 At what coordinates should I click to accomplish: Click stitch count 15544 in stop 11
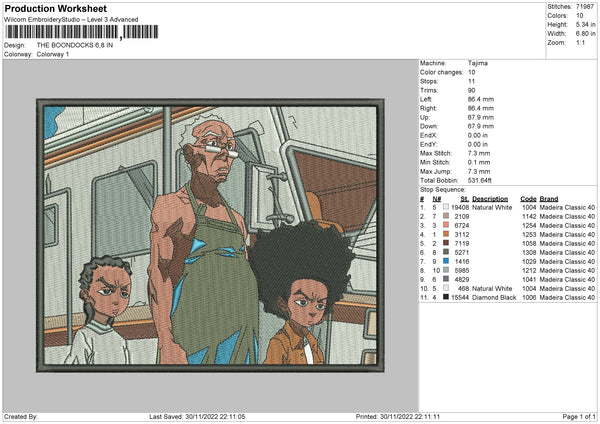pos(460,297)
